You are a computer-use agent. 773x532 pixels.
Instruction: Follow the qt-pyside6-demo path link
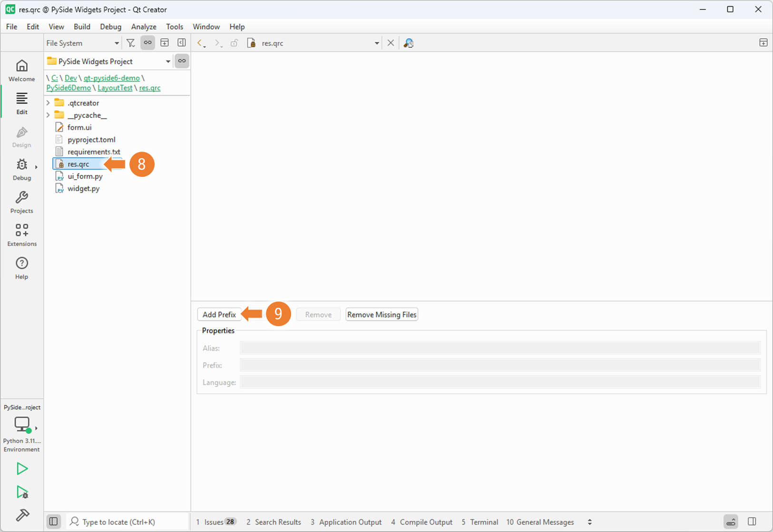[x=112, y=78]
